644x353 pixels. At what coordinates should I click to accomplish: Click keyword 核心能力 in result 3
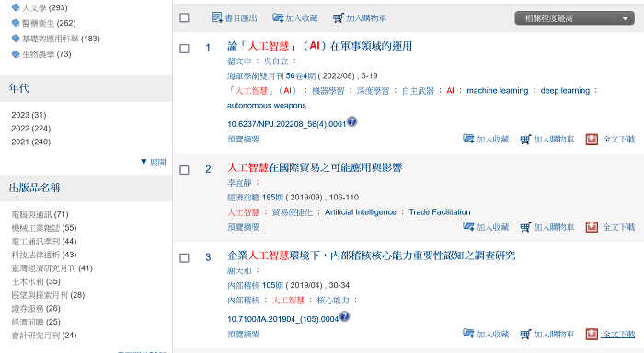[333, 301]
